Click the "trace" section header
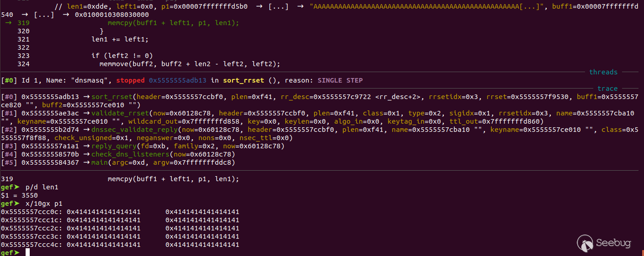The height and width of the screenshot is (256, 644). point(607,89)
